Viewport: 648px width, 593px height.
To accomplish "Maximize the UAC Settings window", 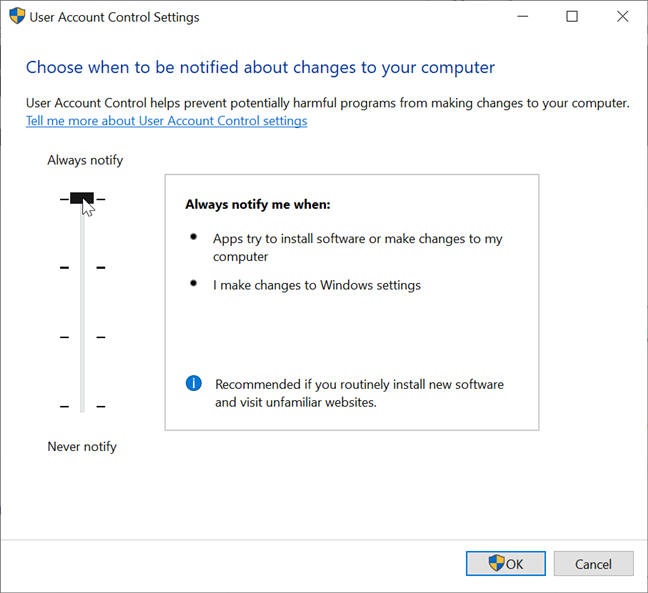I will [x=572, y=17].
